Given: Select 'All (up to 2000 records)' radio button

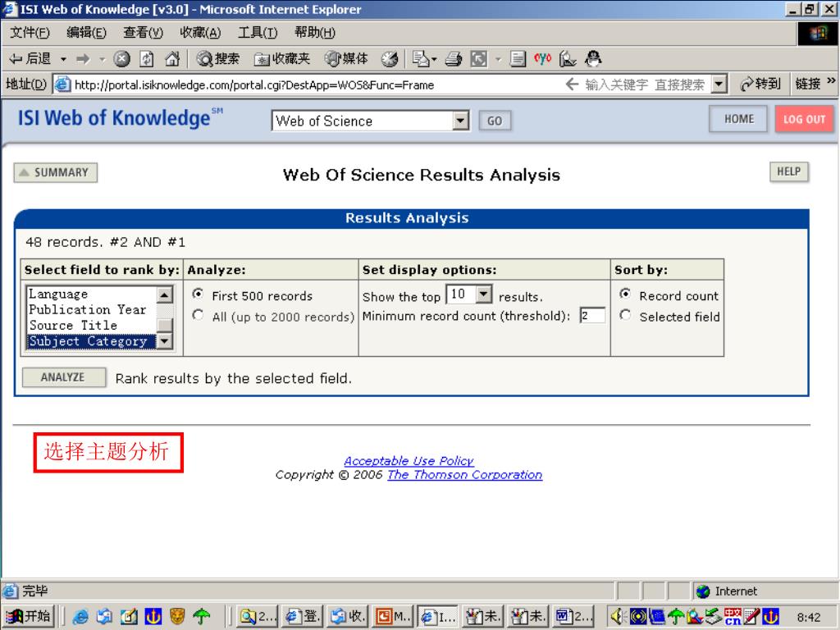Looking at the screenshot, I should coord(198,315).
